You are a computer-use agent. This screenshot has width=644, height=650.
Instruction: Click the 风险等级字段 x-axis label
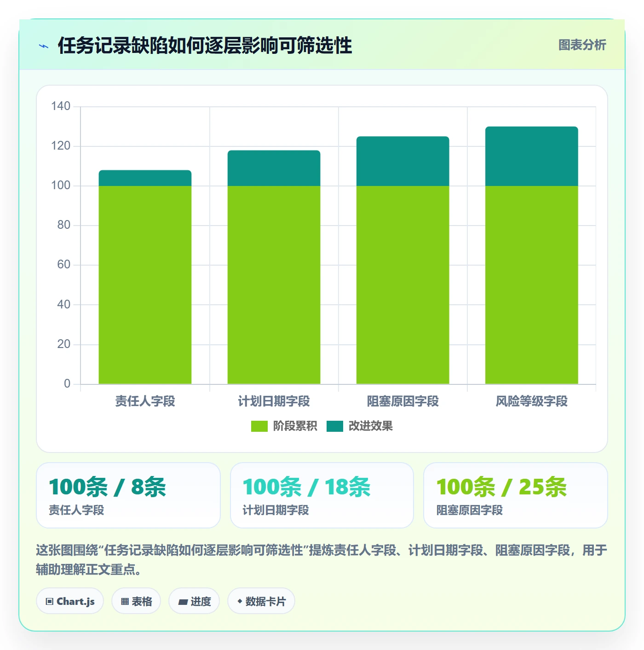coord(531,401)
